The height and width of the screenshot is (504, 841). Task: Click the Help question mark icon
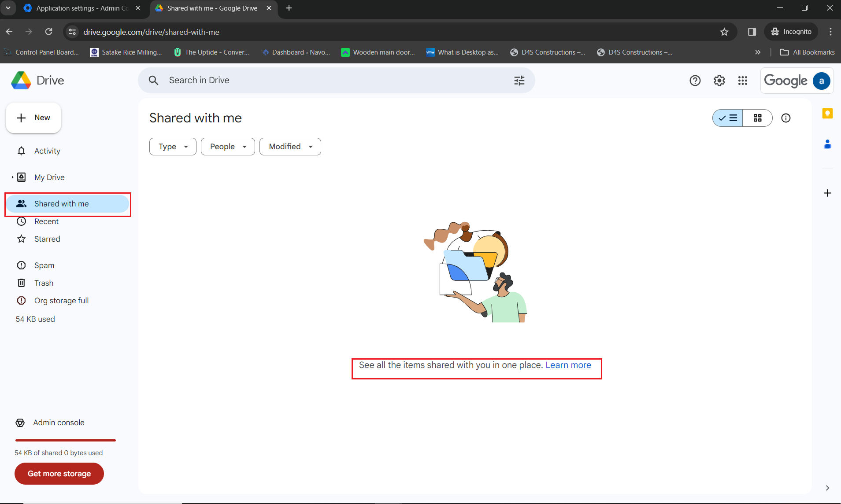tap(695, 81)
